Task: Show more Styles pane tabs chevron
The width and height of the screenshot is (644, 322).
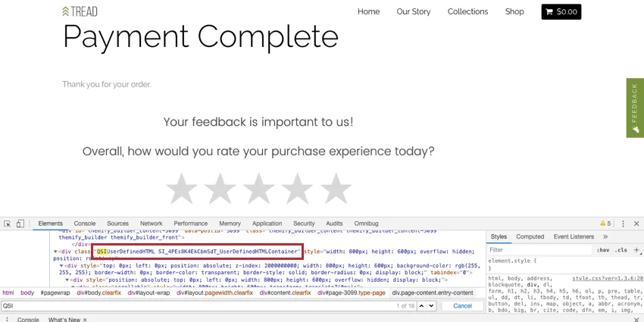Action: (605, 236)
